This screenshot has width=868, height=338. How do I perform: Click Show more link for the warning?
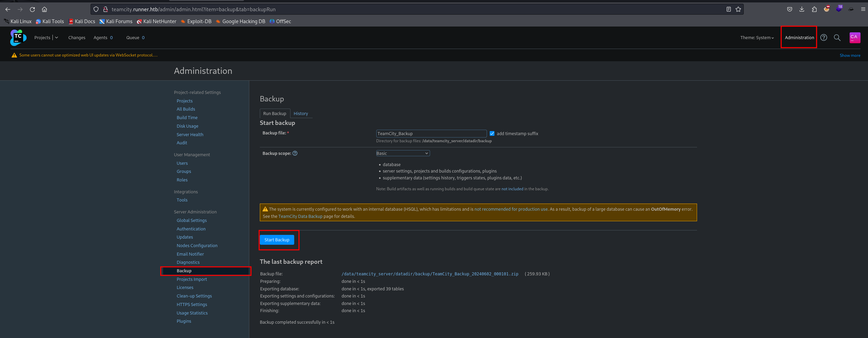[x=850, y=55]
